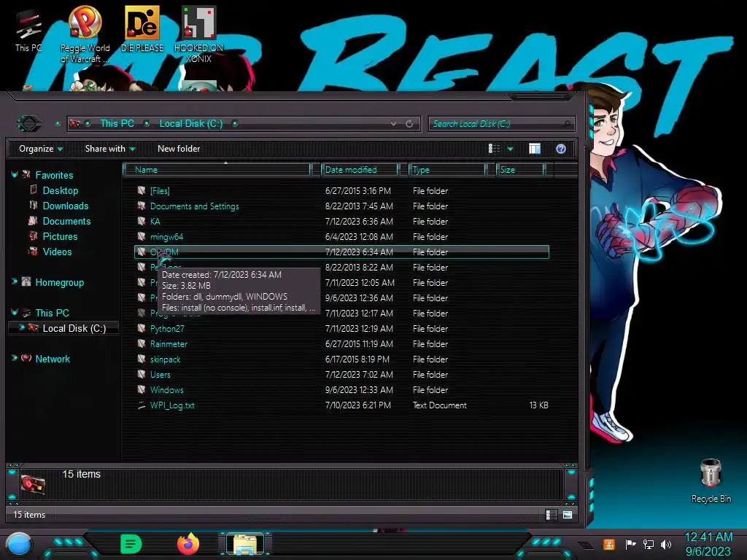Viewport: 747px width, 560px height.
Task: Open the Organize dropdown menu
Action: click(x=41, y=149)
